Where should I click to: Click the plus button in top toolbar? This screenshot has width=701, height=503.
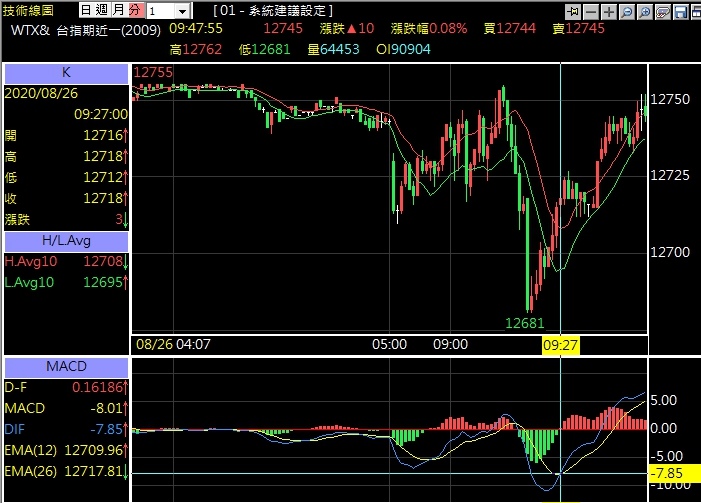[x=609, y=12]
